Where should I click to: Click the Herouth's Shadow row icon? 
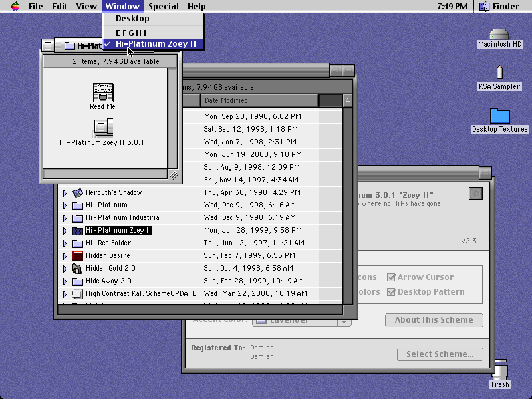point(78,193)
